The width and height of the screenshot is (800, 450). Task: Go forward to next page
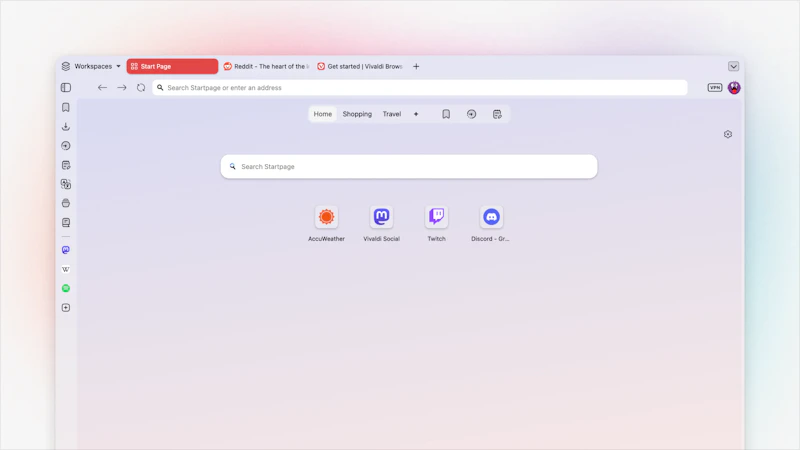[121, 88]
